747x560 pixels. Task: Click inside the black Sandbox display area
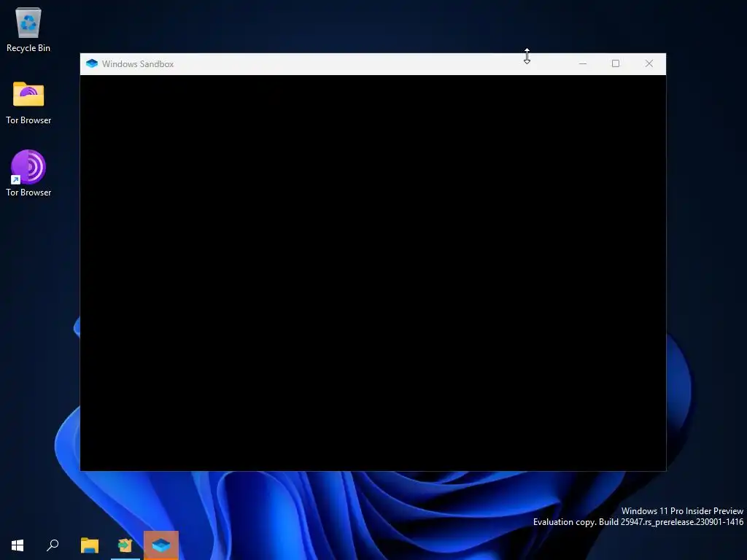tap(373, 273)
